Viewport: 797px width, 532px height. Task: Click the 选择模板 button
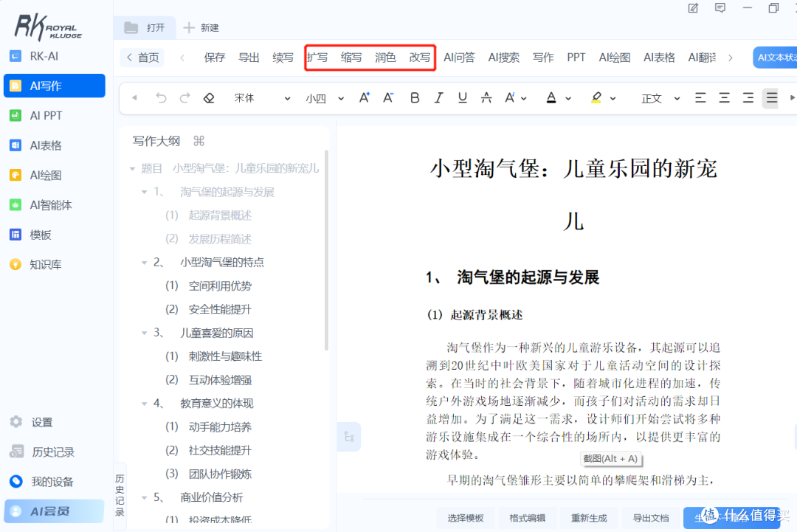point(466,518)
